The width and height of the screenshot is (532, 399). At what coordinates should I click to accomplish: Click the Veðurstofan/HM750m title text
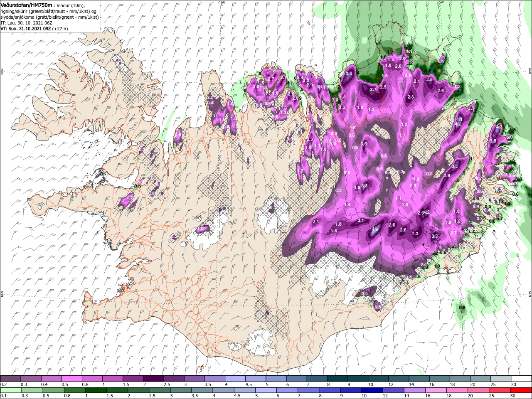point(26,5)
